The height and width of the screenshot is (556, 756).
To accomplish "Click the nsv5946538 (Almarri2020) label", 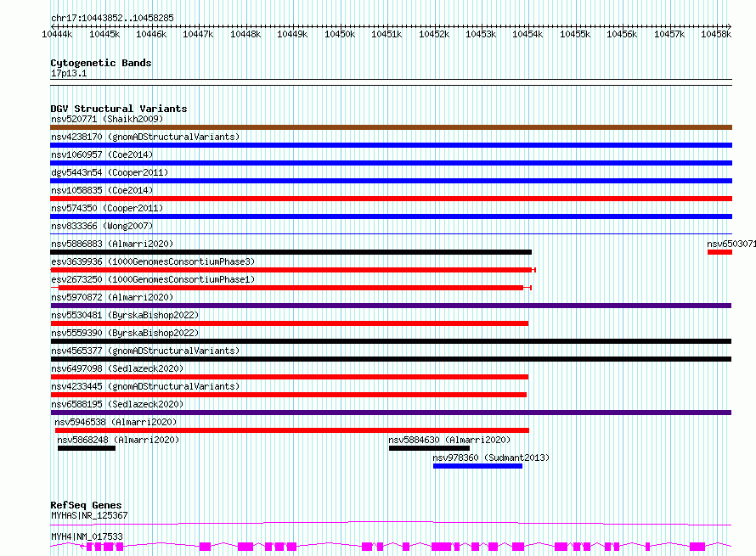I will click(116, 422).
